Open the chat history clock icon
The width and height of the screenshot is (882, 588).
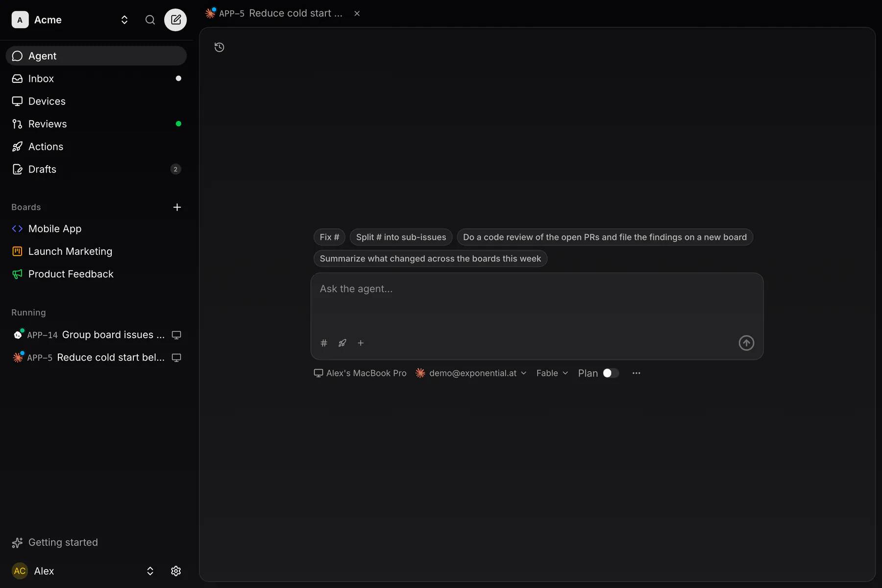click(220, 47)
